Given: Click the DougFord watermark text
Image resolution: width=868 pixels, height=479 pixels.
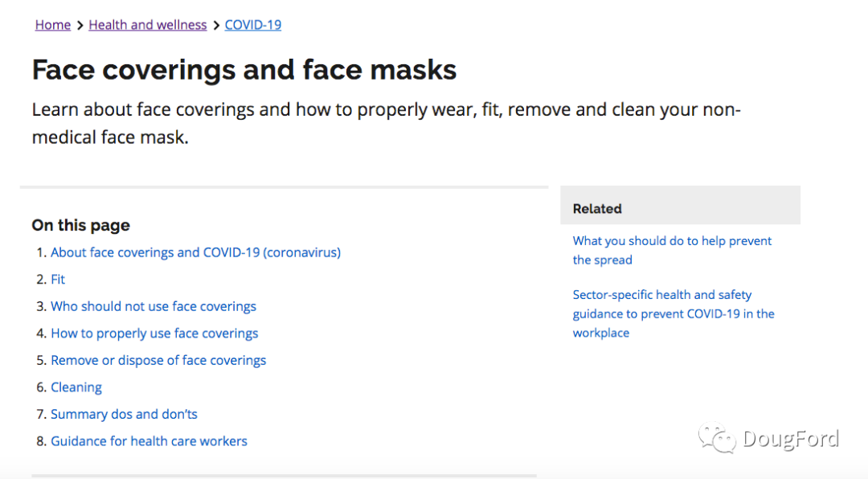Looking at the screenshot, I should point(791,439).
